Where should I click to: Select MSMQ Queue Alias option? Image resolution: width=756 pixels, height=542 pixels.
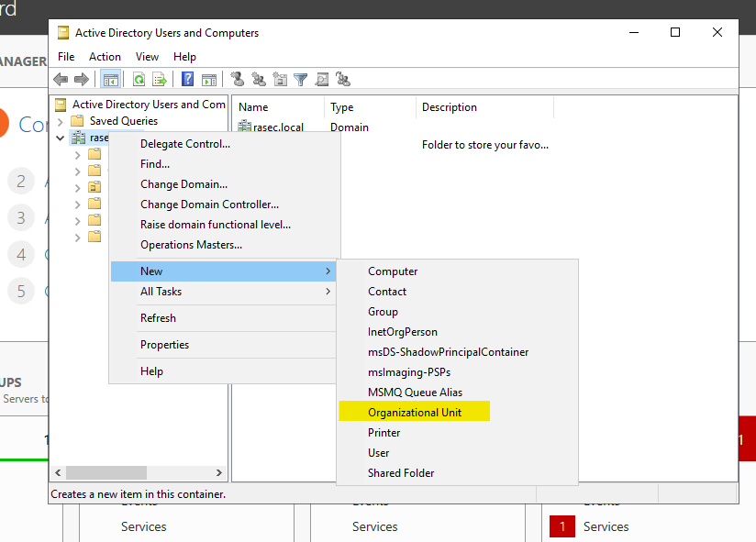457,393
